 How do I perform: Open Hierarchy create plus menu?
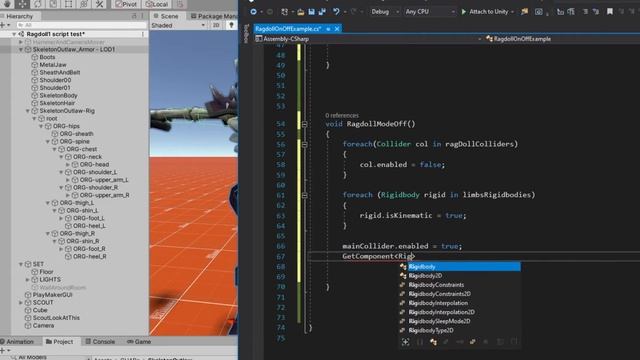pyautogui.click(x=4, y=25)
